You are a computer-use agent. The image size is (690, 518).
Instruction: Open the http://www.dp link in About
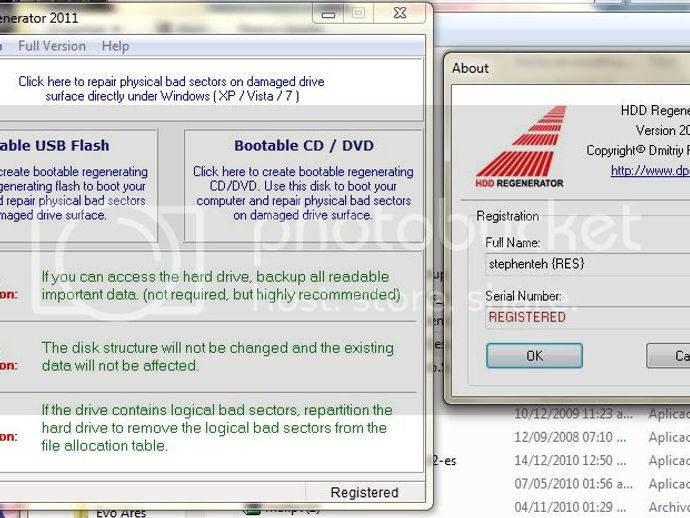pos(650,170)
